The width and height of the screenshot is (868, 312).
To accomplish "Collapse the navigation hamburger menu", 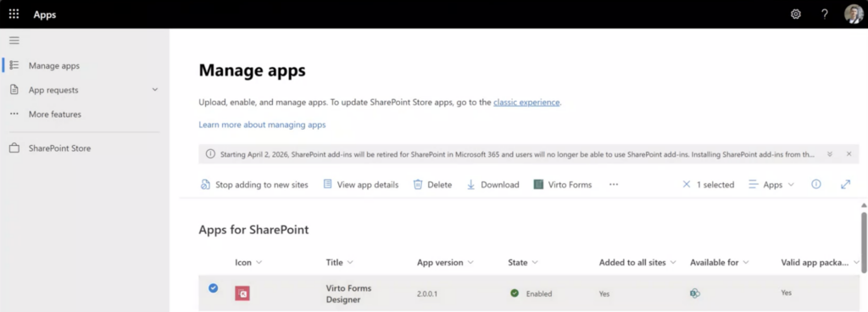I will (14, 41).
